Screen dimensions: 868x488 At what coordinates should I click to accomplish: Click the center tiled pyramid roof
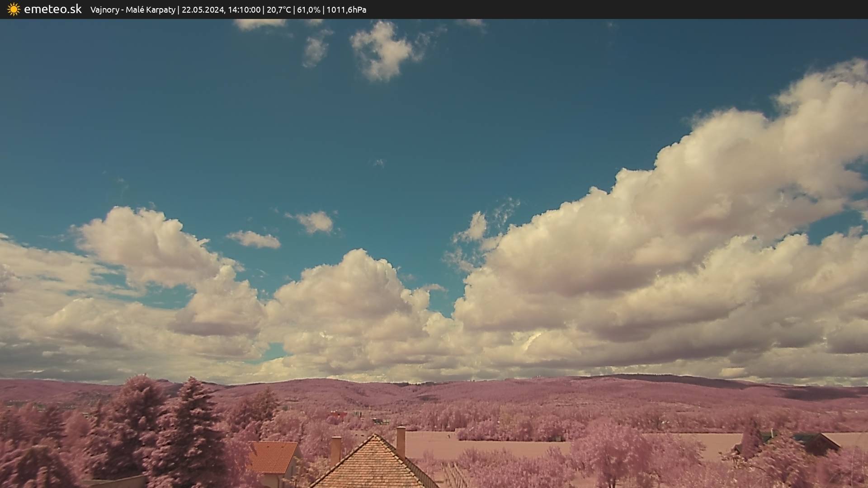[x=373, y=465]
